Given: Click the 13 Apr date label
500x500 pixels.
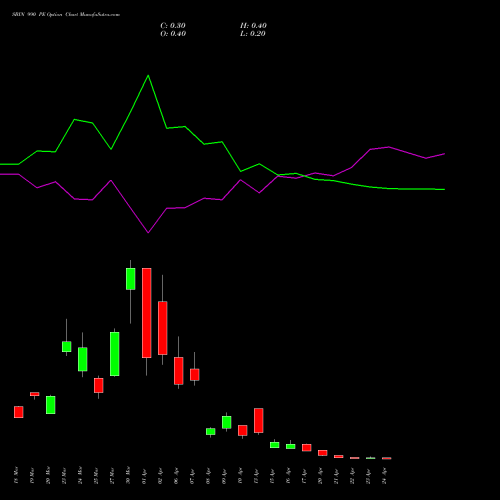Looking at the screenshot, I should coord(256,476).
